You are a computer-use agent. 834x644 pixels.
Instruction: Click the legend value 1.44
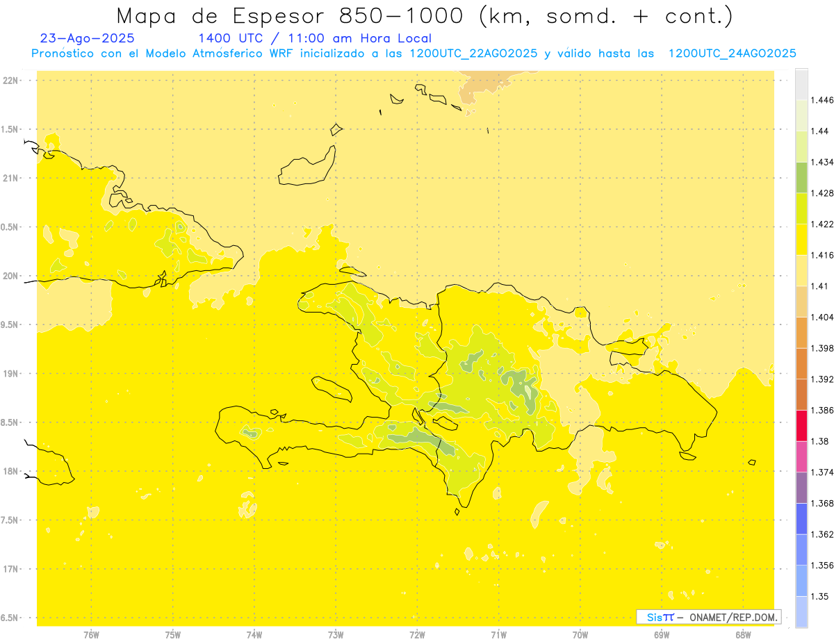[x=819, y=131]
